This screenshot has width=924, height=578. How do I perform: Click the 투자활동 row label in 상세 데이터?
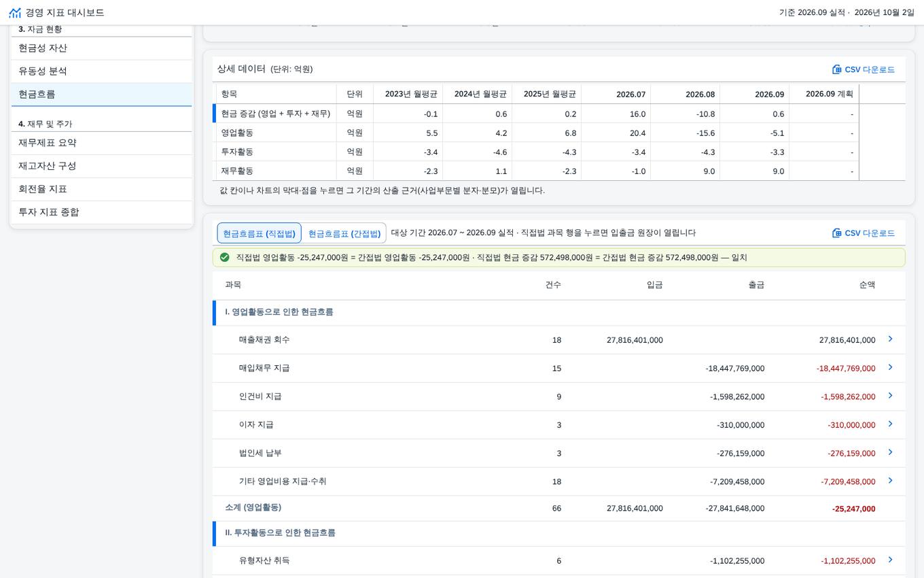point(237,152)
